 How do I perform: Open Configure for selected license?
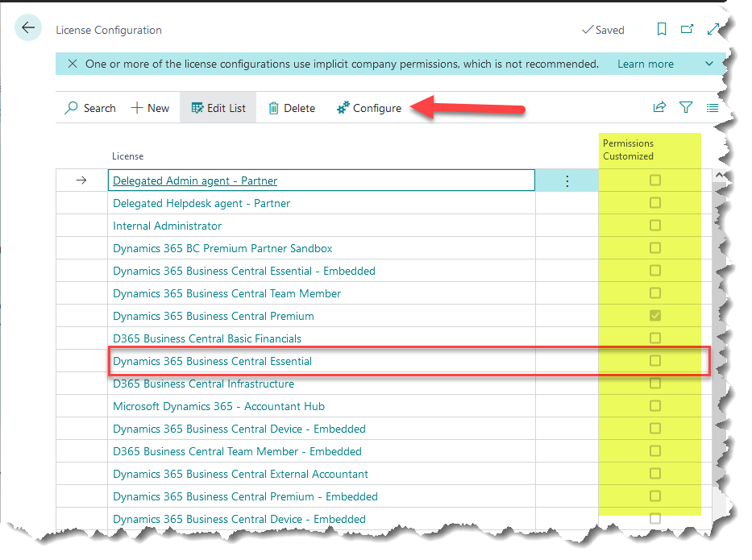tap(369, 108)
